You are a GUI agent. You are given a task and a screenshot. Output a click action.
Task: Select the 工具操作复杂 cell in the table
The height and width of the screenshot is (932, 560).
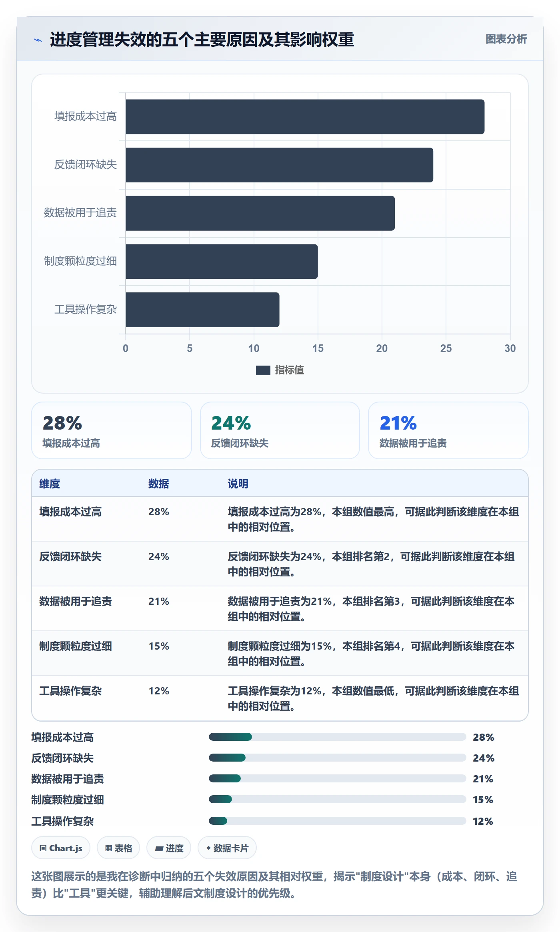[x=70, y=691]
